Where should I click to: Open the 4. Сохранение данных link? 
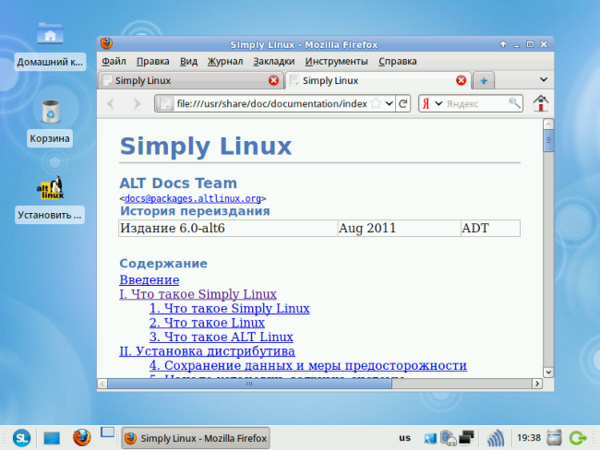(308, 365)
